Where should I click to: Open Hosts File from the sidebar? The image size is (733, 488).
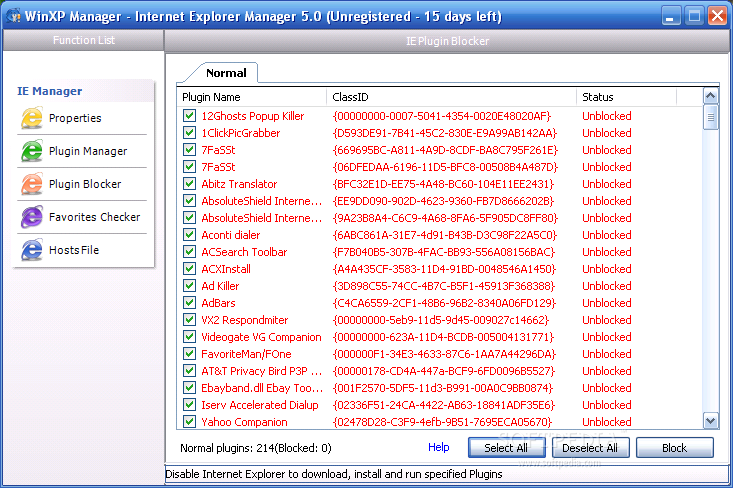click(74, 250)
